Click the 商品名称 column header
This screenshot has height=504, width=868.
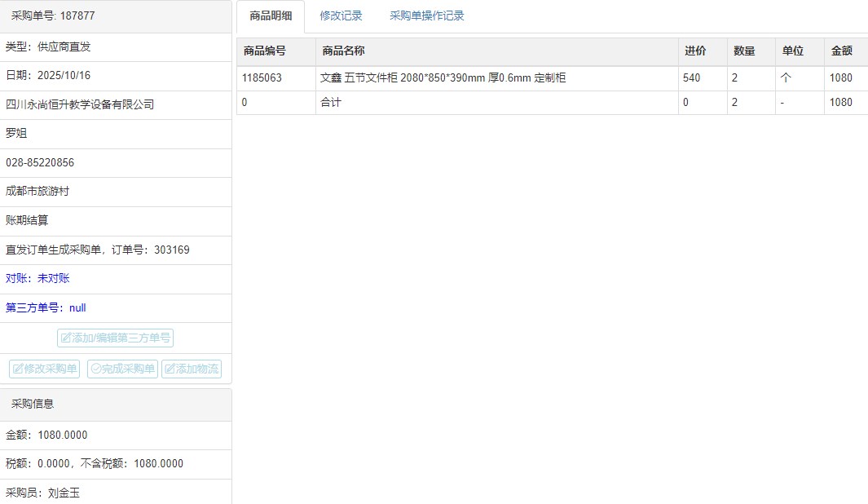pyautogui.click(x=343, y=51)
